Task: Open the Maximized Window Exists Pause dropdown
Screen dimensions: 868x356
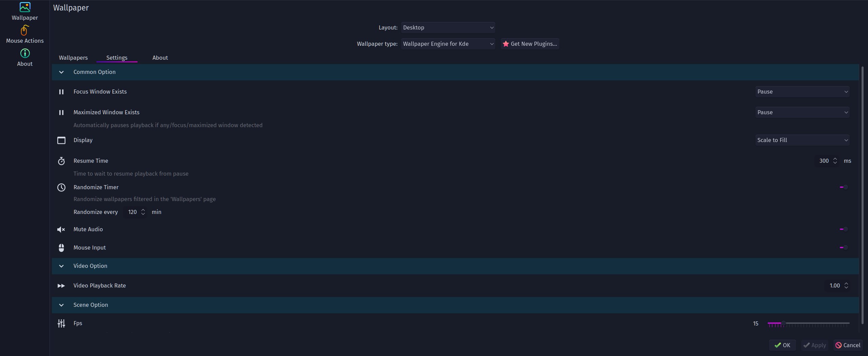Action: coord(802,112)
